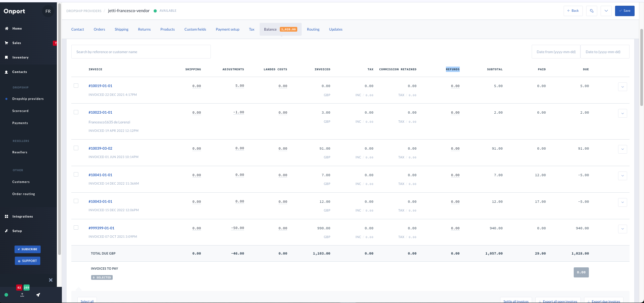Screen dimensions: 644x303
Task: Switch to the Returns tab
Action: click(x=144, y=29)
